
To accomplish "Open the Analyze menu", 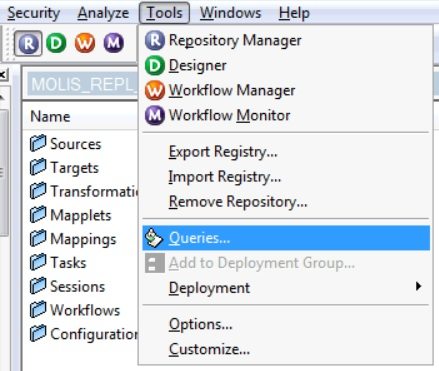I will tap(103, 13).
